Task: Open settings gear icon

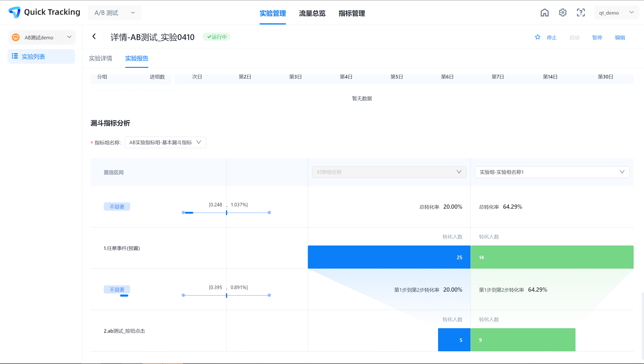Action: 563,12
